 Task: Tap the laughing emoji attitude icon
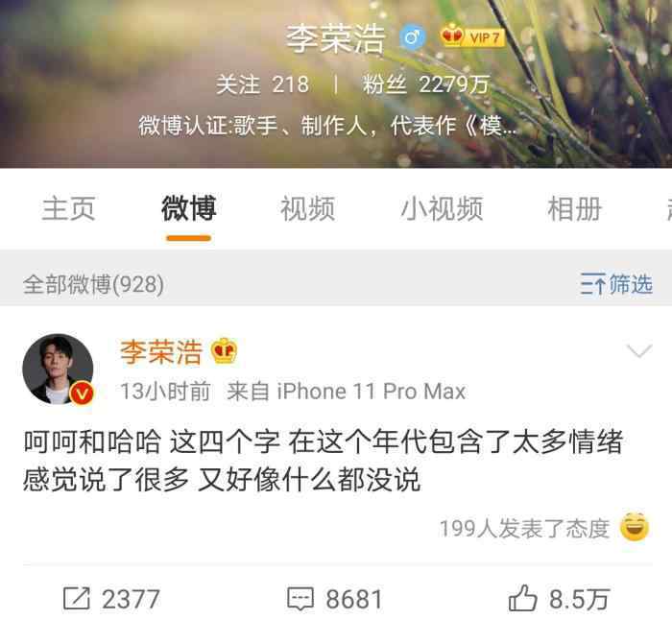point(635,527)
